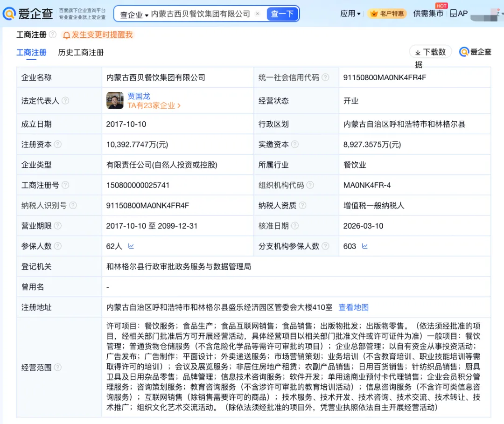
Task: Click the help icon next to 实缴资本
Action: pyautogui.click(x=295, y=144)
